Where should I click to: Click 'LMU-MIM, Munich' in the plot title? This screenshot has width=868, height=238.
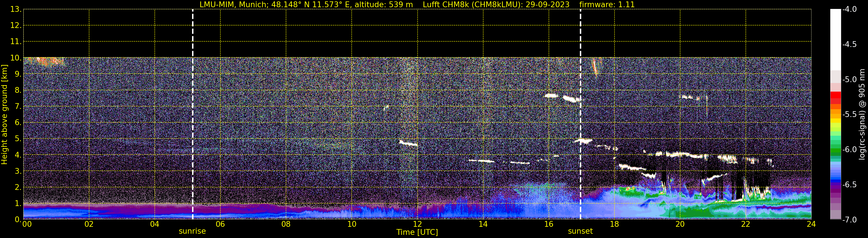[233, 5]
